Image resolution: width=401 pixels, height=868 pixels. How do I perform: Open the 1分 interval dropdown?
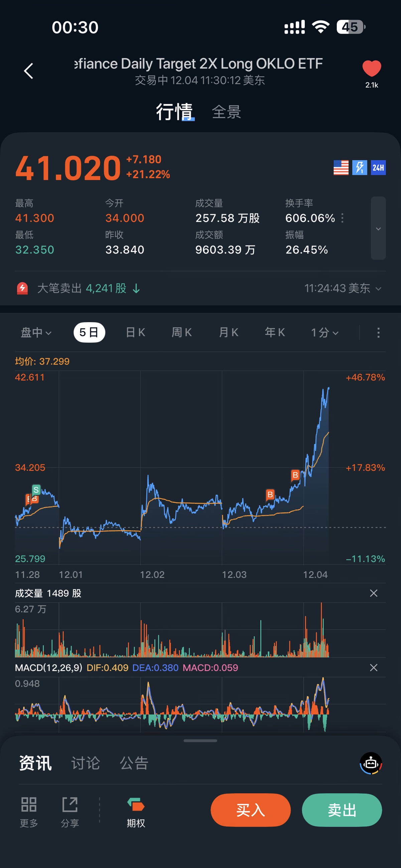[324, 333]
